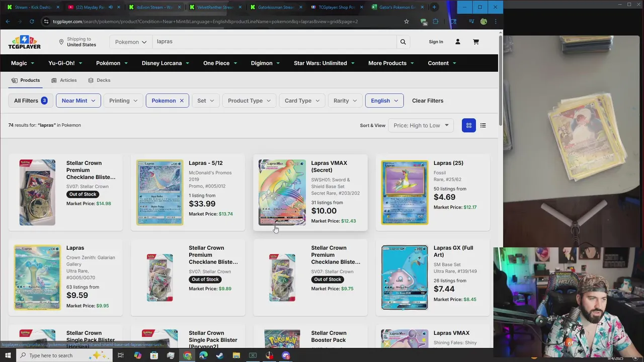Open Copilot from taskbar

pyautogui.click(x=137, y=355)
